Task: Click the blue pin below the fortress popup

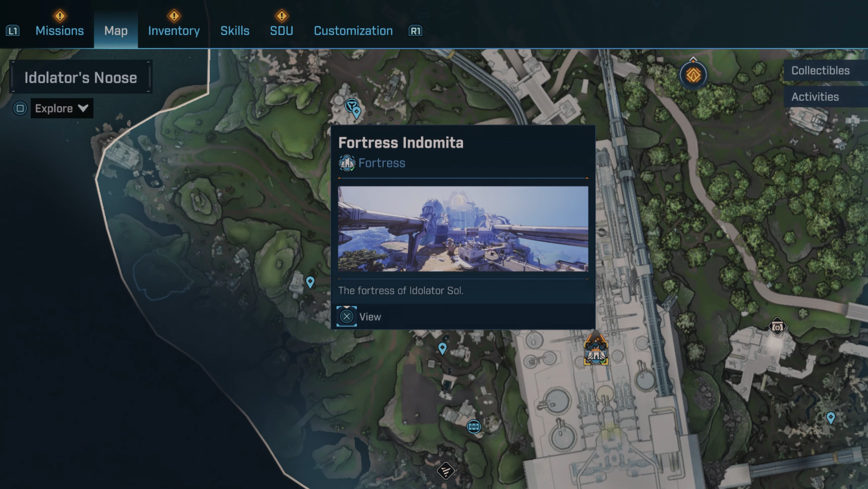Action: click(x=442, y=348)
